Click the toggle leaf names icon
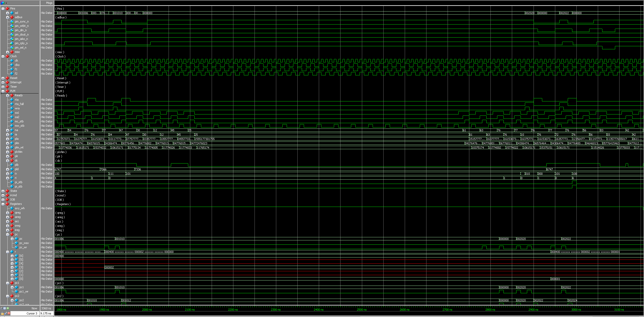The width and height of the screenshot is (644, 317). coord(2,308)
